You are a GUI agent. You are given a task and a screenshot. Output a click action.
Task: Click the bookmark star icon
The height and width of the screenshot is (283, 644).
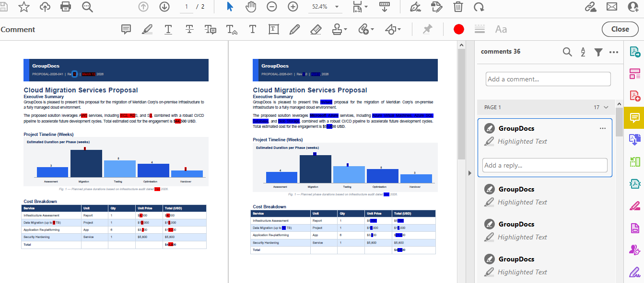click(x=23, y=7)
